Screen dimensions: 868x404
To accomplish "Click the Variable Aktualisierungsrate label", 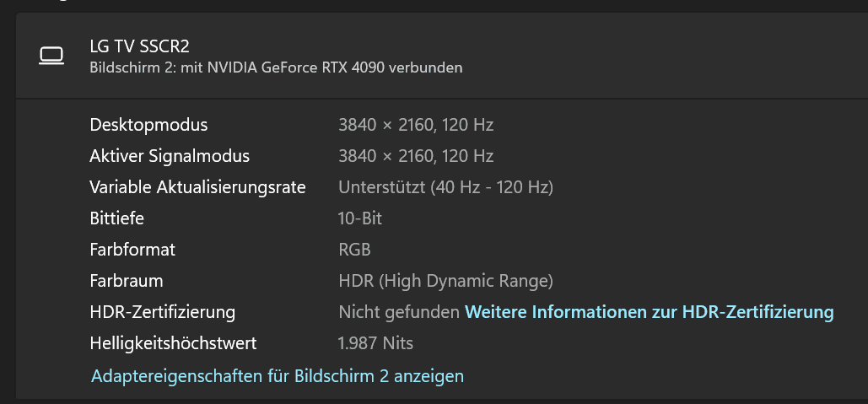I will 197,187.
